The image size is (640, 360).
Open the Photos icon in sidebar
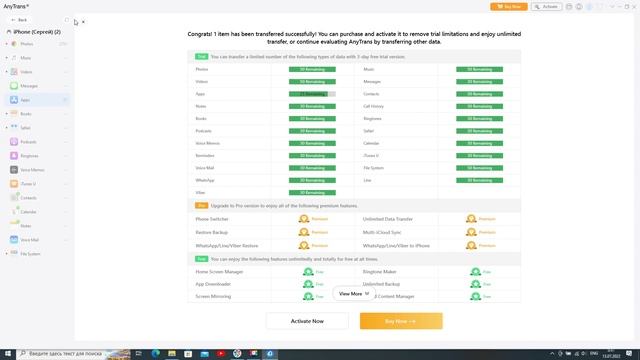(14, 44)
